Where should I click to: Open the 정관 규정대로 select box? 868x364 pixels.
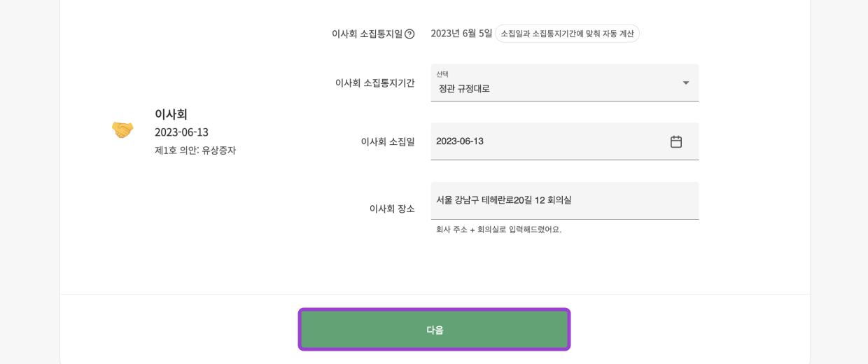coord(553,88)
